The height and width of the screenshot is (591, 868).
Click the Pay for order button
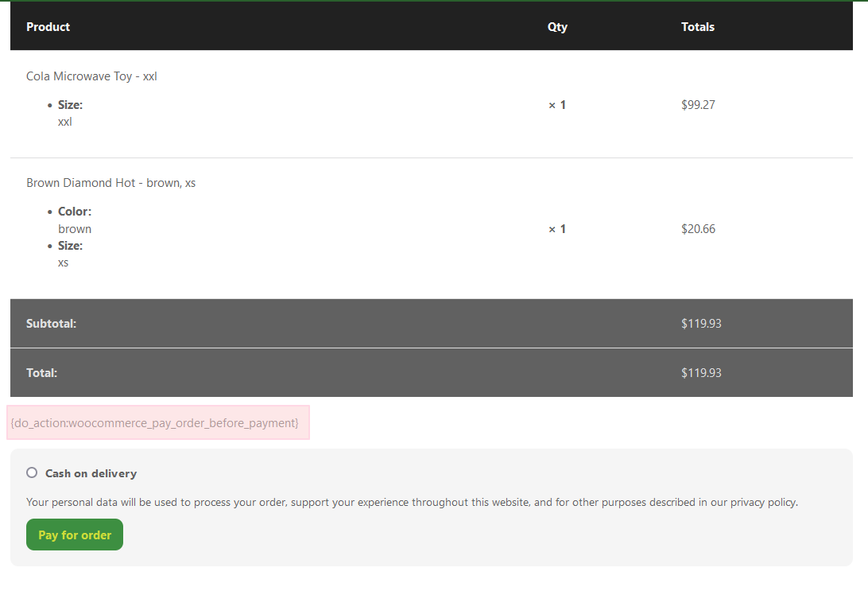75,535
